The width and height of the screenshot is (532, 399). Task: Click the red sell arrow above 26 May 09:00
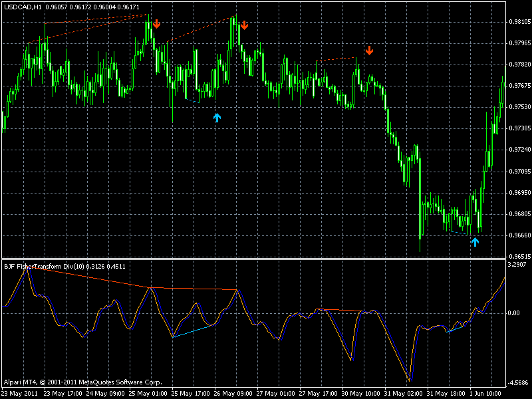[x=244, y=25]
